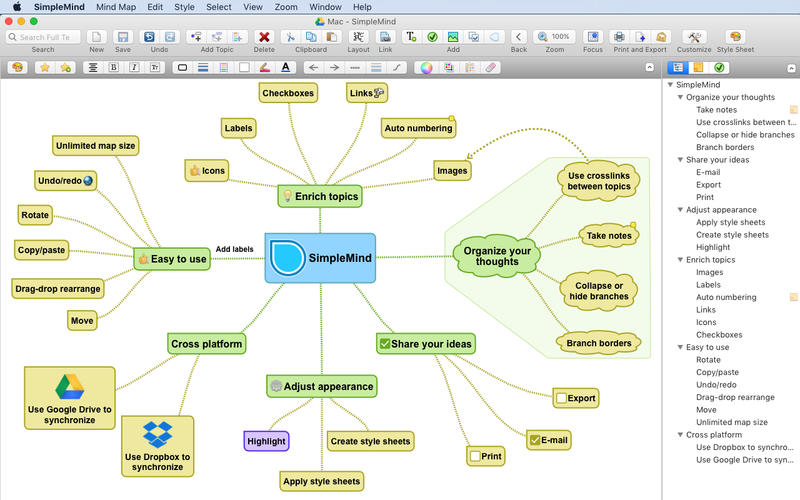Open the Style Sheet palette icon
The height and width of the screenshot is (500, 800).
point(735,37)
